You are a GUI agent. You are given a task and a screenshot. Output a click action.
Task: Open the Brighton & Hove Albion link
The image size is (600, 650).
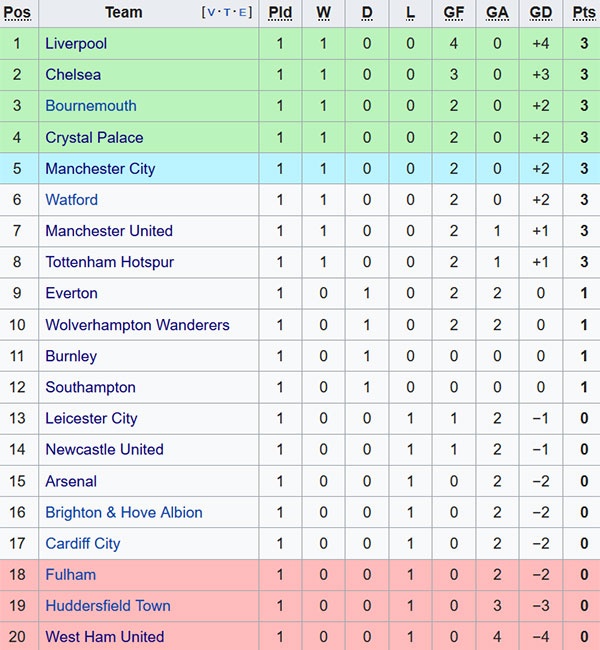124,512
